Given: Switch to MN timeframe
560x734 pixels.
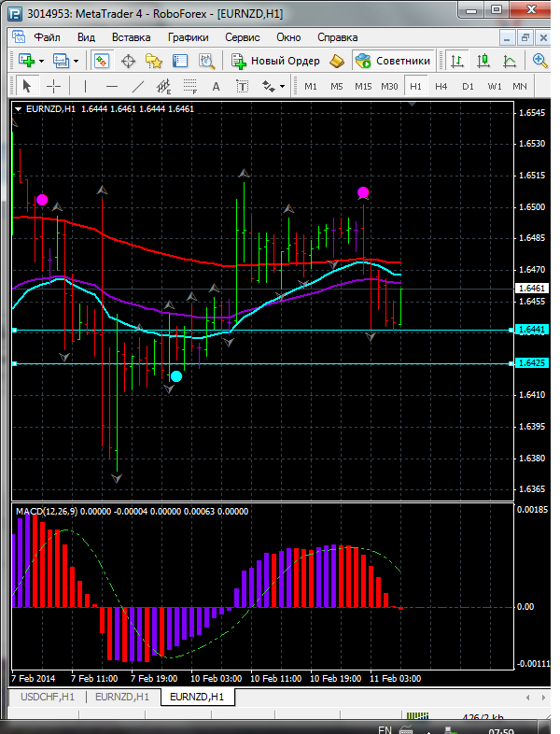Looking at the screenshot, I should pos(520,87).
